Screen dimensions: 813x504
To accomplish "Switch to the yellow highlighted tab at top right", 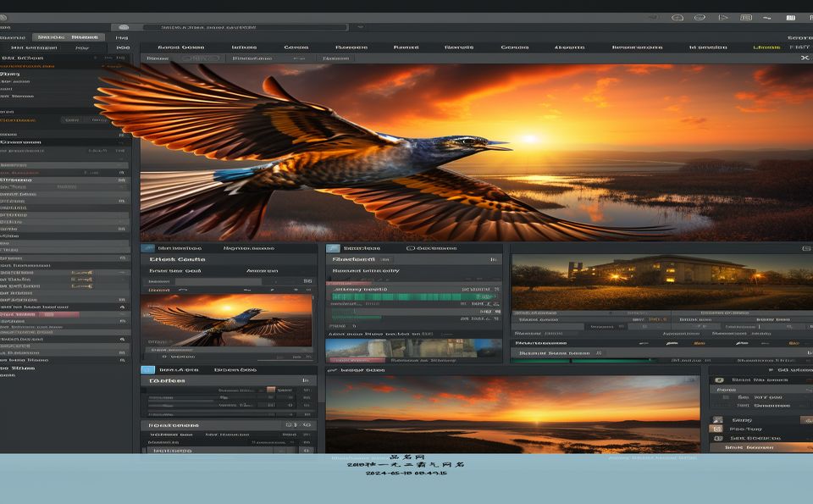I will (x=766, y=47).
